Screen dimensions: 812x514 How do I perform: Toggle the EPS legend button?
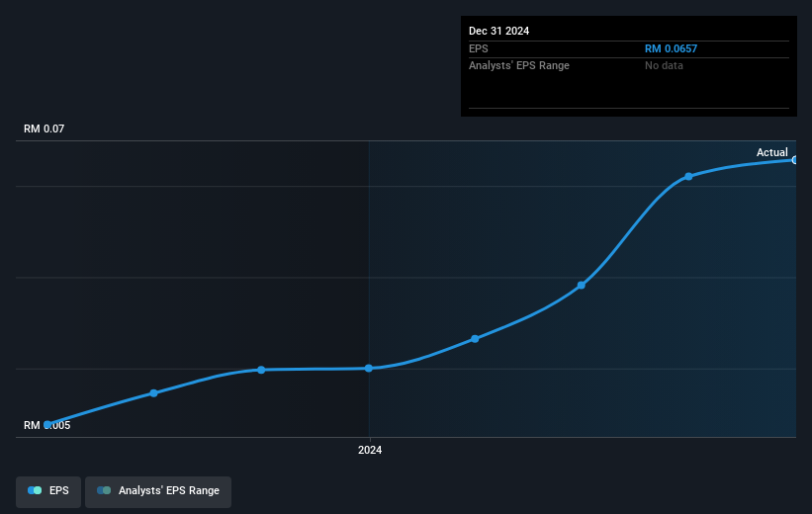(x=48, y=491)
